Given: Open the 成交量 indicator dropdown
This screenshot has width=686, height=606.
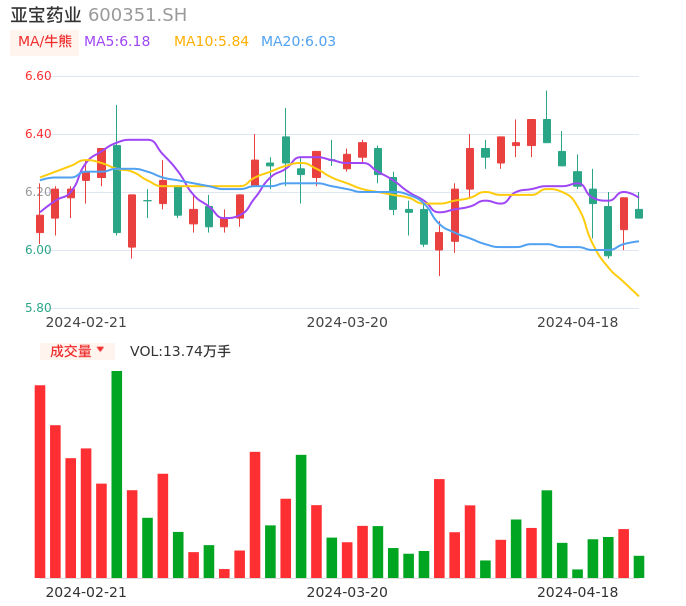Looking at the screenshot, I should point(77,351).
